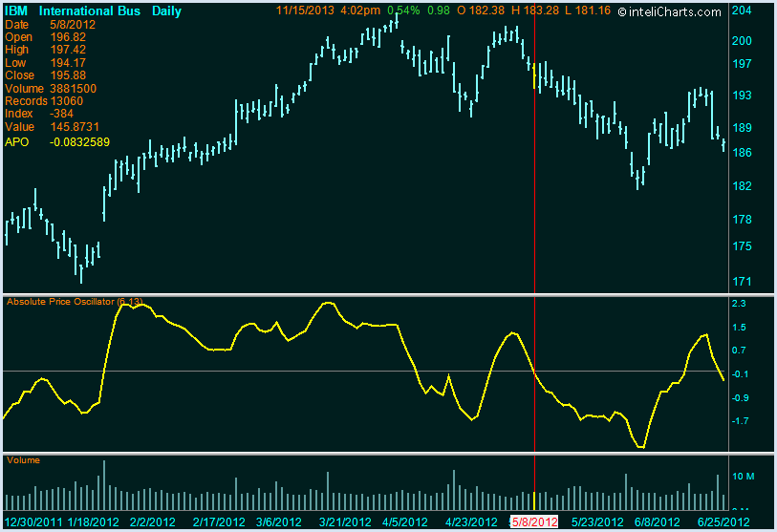Click the yellow highlighted volume bar

coord(534,501)
